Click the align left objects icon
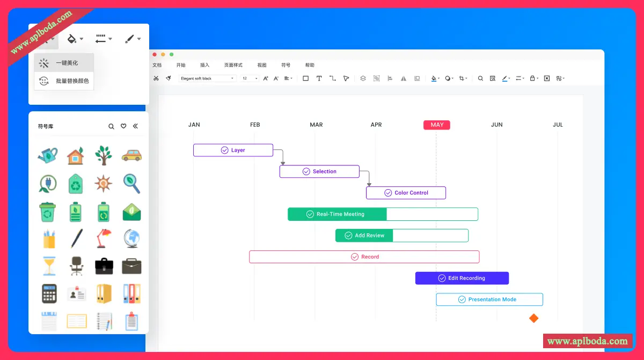 click(x=390, y=78)
